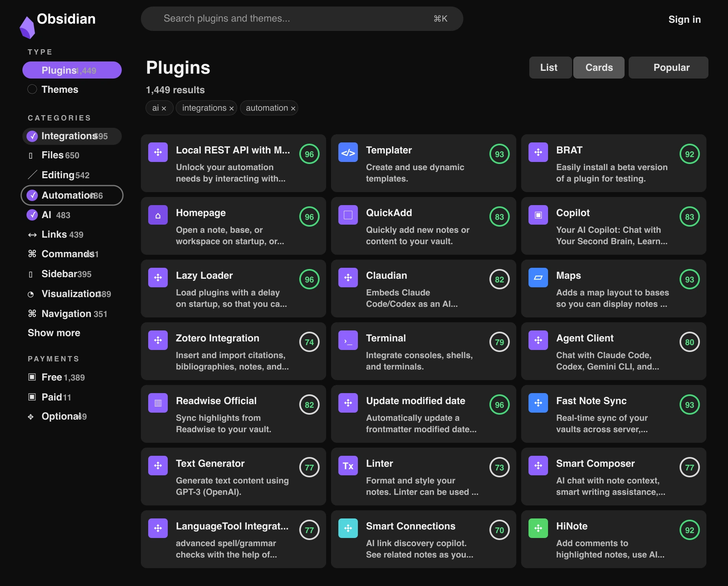Remove the integrations filter tag
The image size is (728, 586).
tap(231, 108)
